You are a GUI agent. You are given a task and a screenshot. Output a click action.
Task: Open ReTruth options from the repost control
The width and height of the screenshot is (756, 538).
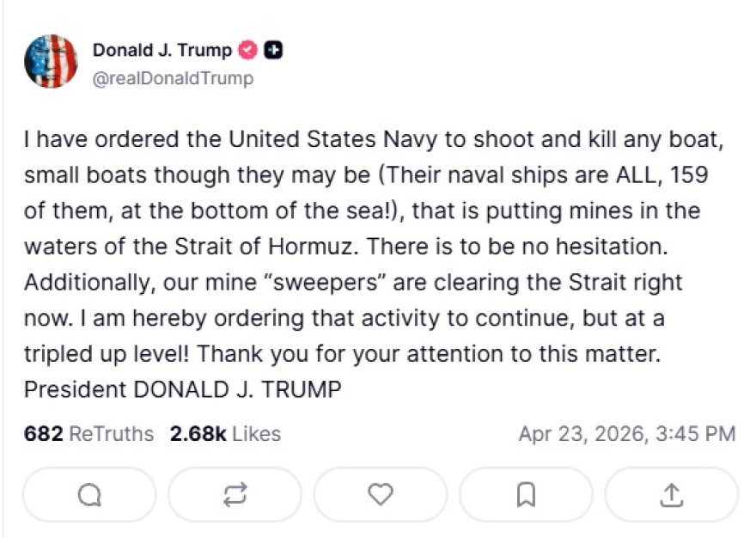tap(234, 494)
